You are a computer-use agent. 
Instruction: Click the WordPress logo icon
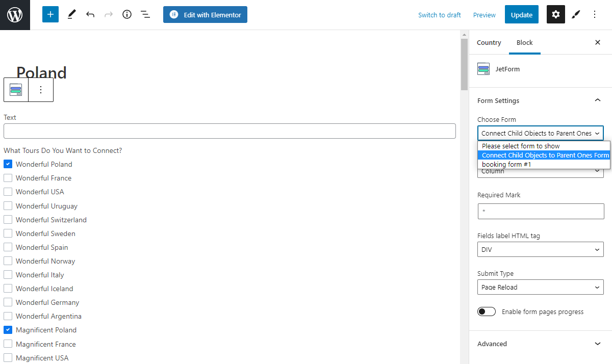[14, 14]
